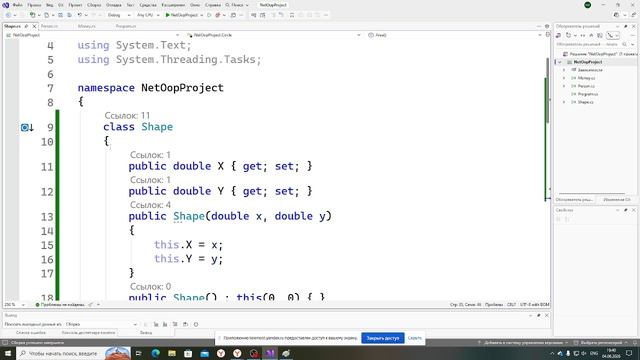Click the hot reload flame icon
The image size is (640, 360).
(x=218, y=15)
